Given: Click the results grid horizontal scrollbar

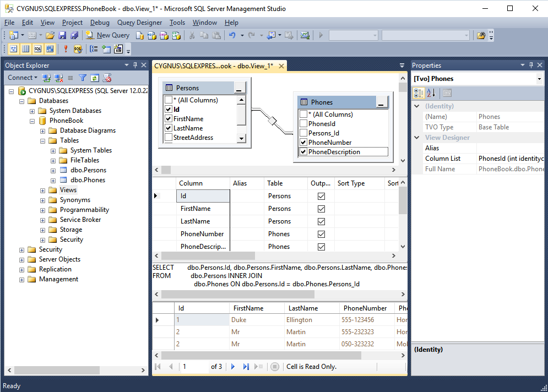Looking at the screenshot, I should 261,355.
